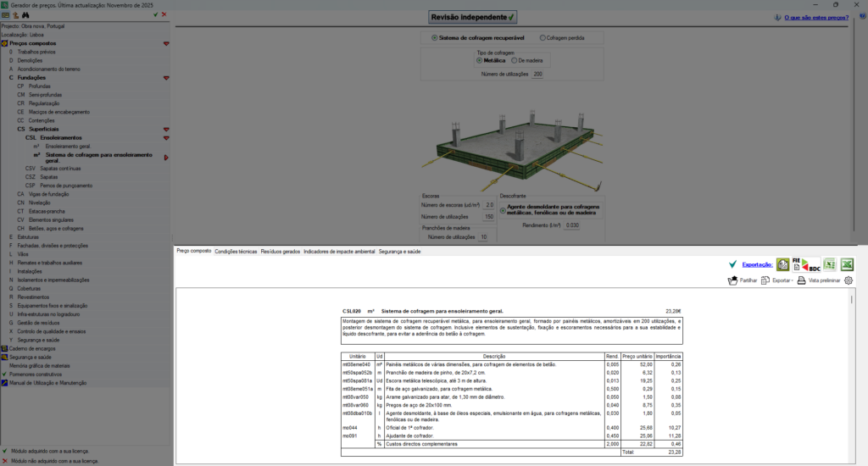Click the binoculars search icon
The height and width of the screenshot is (466, 868).
(x=25, y=15)
